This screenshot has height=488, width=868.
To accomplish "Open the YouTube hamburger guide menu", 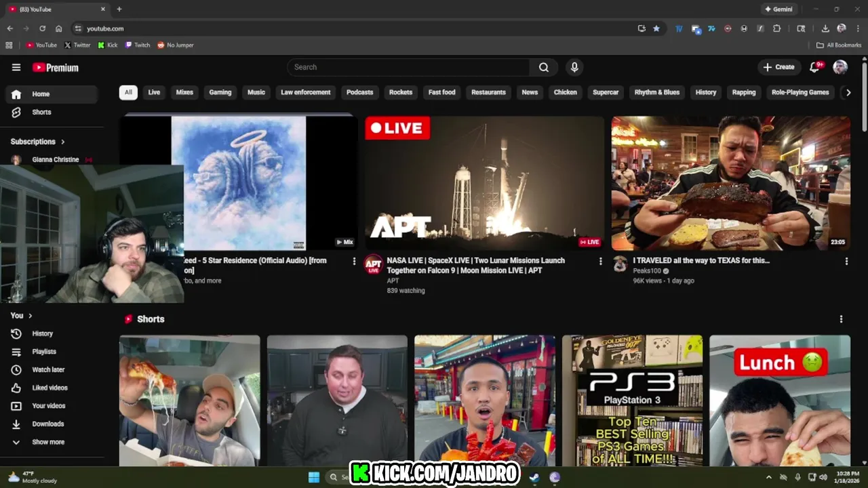I will [16, 67].
